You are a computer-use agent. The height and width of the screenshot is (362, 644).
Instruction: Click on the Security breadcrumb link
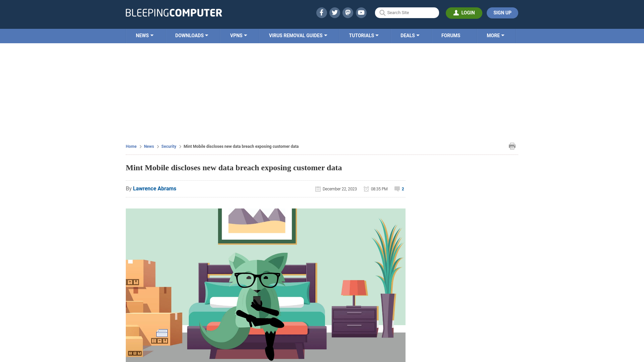click(x=168, y=146)
